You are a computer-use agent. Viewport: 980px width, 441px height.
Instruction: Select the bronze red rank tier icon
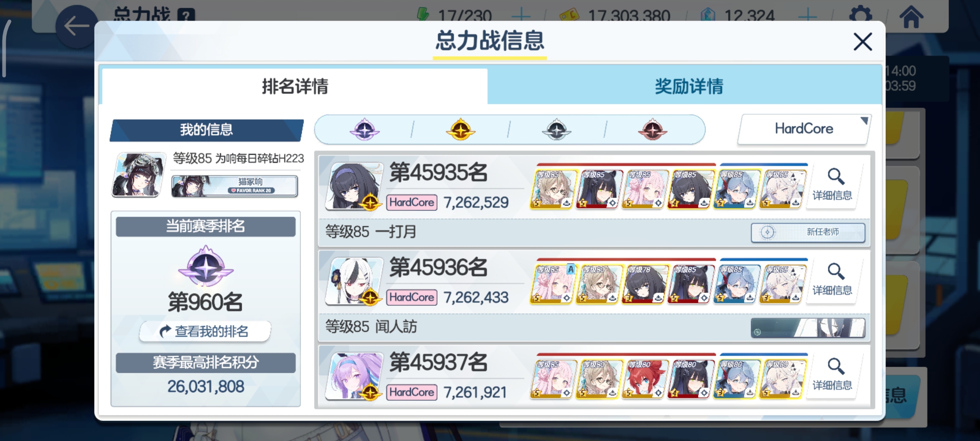pos(653,130)
